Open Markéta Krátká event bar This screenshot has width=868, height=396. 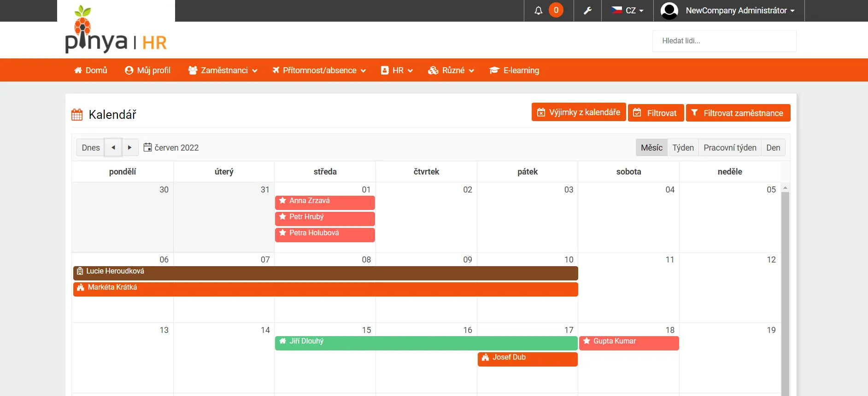[326, 289]
